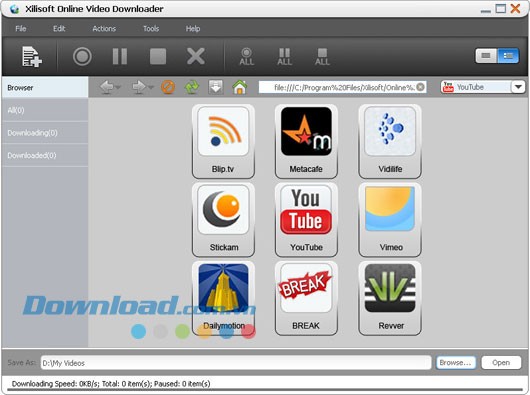Pause all downloads with the Pause ALL icon
This screenshot has width=530, height=395.
tap(284, 56)
